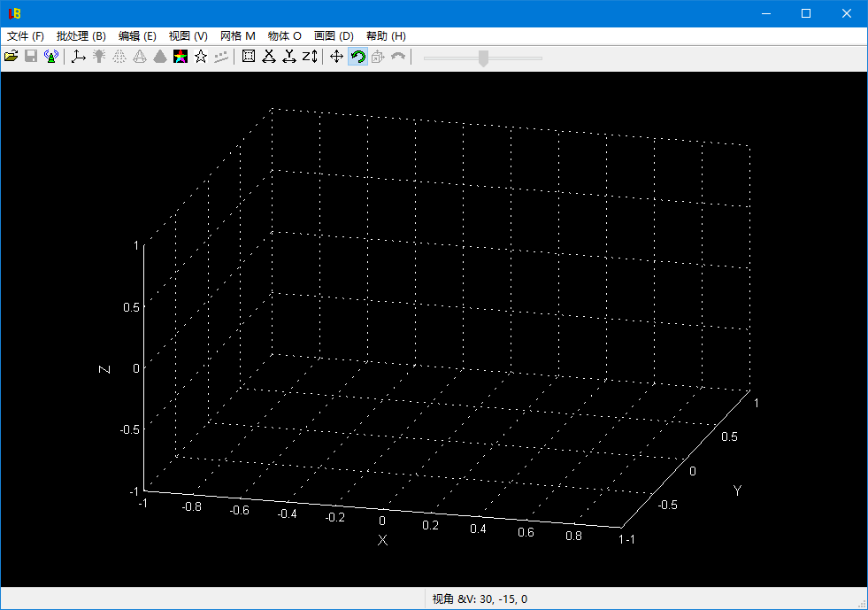Viewport: 868px width, 610px height.
Task: Click the rainbow color star icon
Action: (181, 56)
